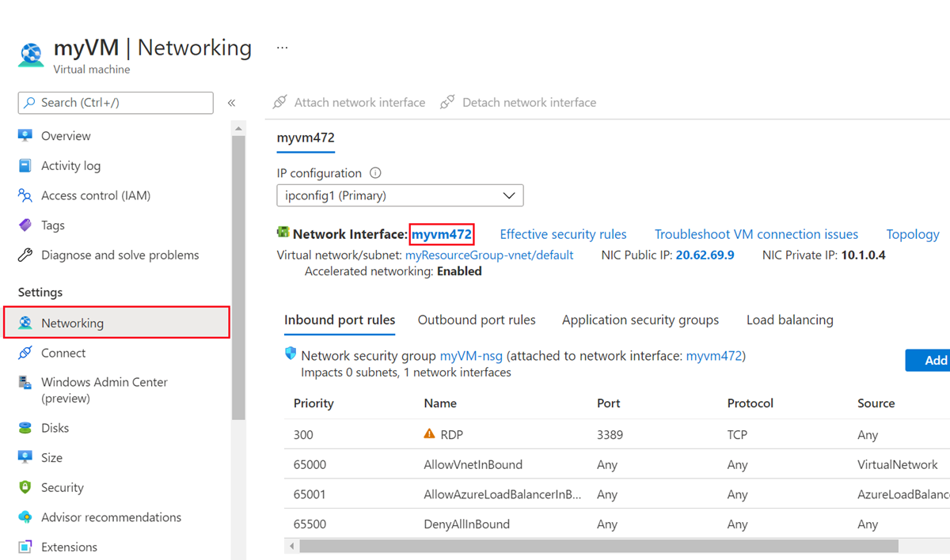Click the IP configuration info icon
This screenshot has width=950, height=560.
[x=375, y=173]
